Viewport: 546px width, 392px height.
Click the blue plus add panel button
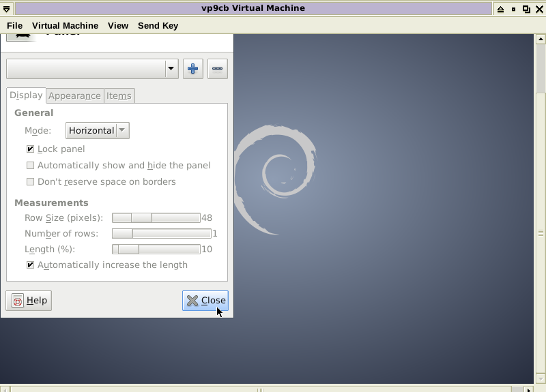click(x=193, y=69)
